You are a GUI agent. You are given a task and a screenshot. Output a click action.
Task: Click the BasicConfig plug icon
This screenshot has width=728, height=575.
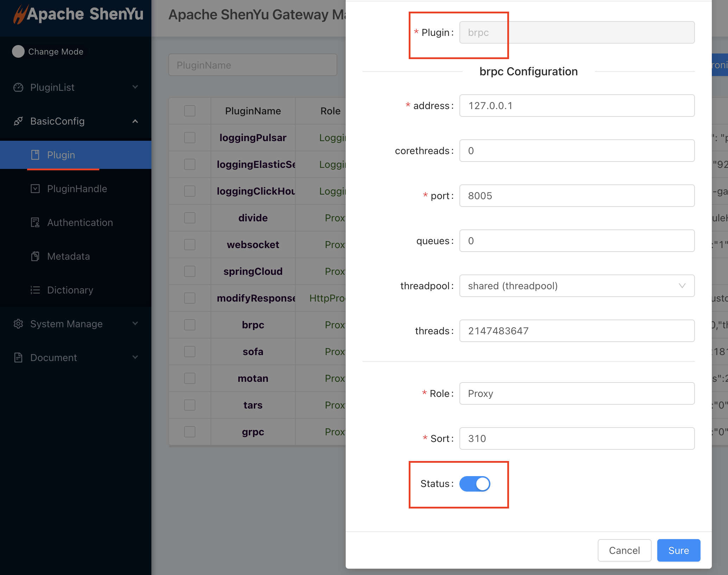[18, 121]
